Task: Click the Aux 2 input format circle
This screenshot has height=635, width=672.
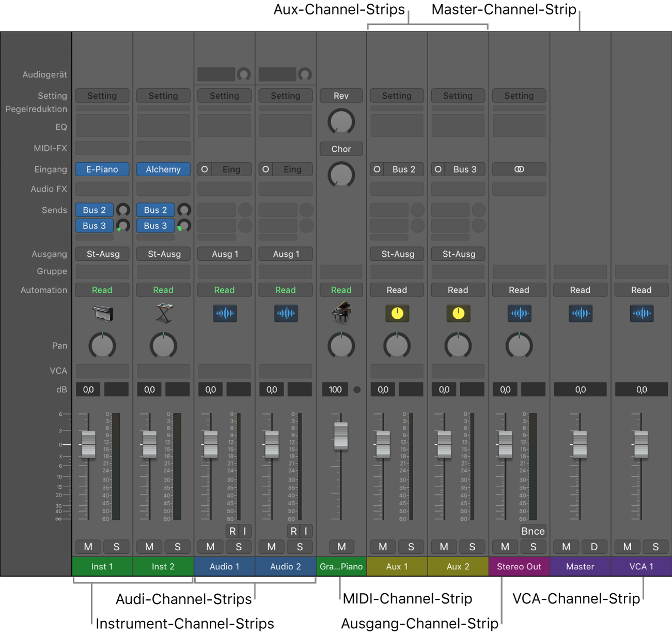Action: click(438, 169)
